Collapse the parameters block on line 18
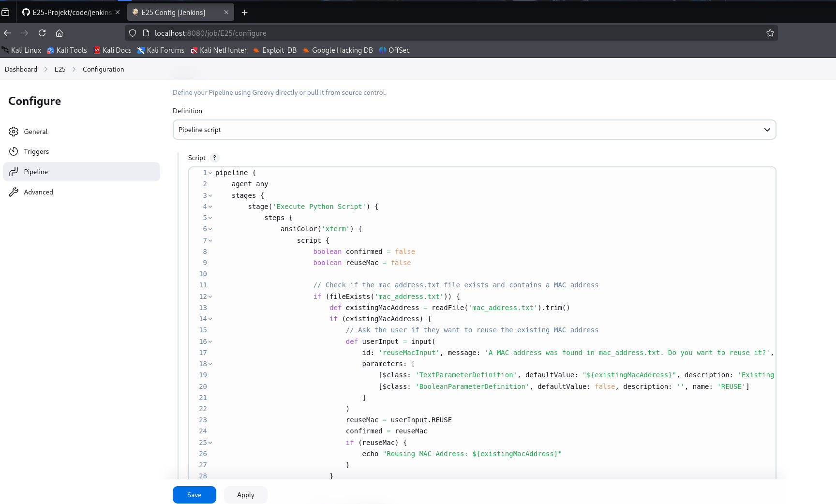The image size is (836, 504). [x=210, y=364]
